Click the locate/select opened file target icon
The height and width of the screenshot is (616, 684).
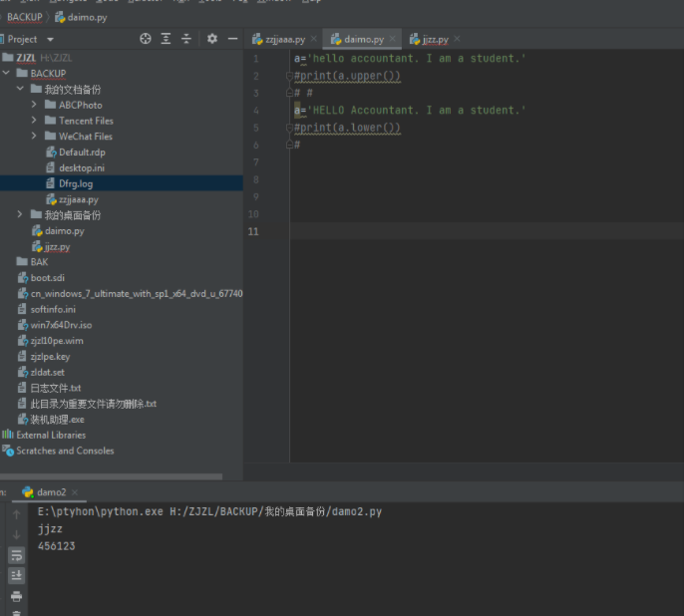[146, 39]
